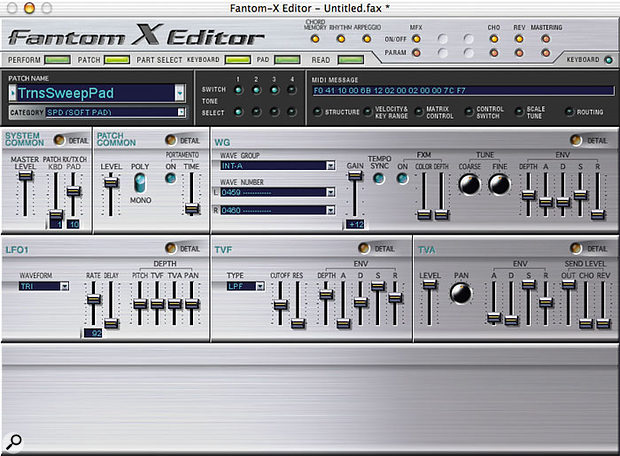620x456 pixels.
Task: Select tone 1 with Tone Select LED
Action: point(238,112)
